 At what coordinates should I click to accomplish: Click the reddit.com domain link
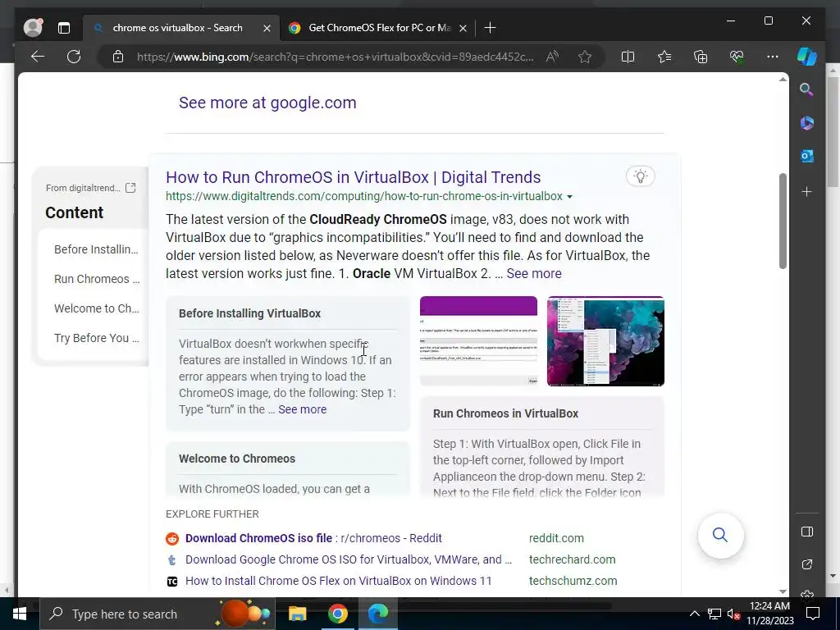(x=556, y=538)
